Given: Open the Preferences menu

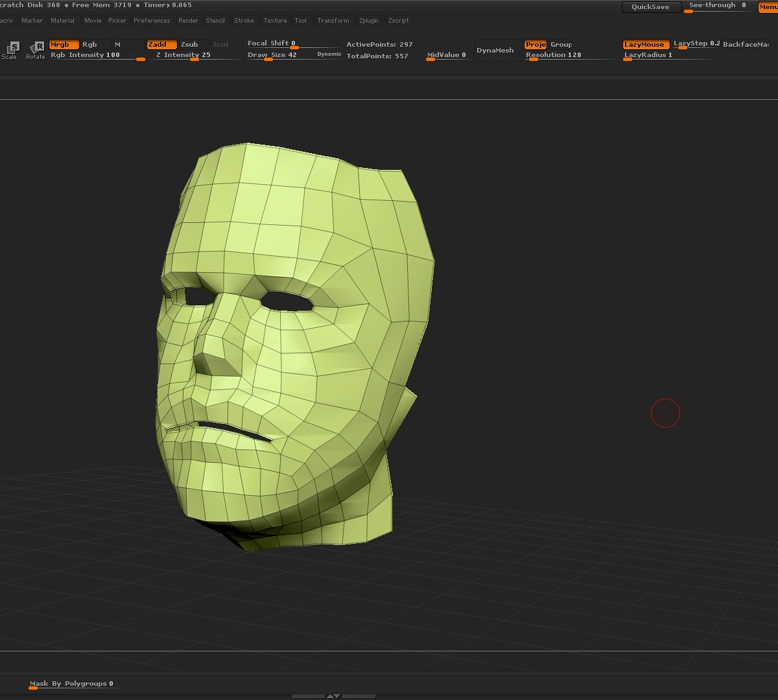Looking at the screenshot, I should (x=152, y=21).
